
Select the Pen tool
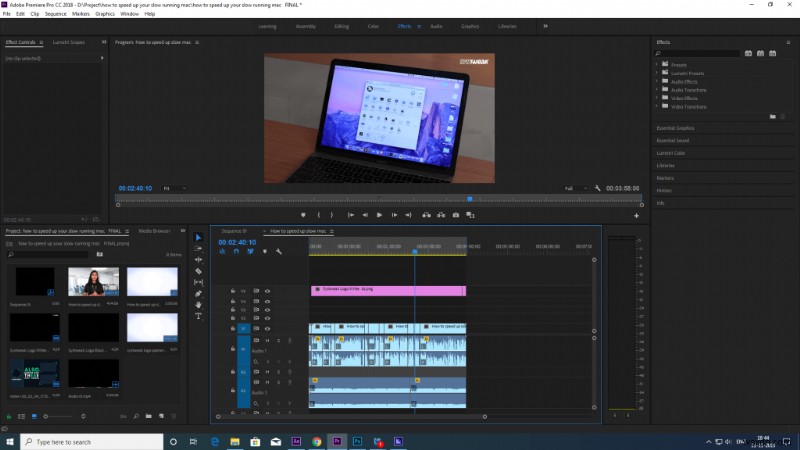click(x=198, y=293)
